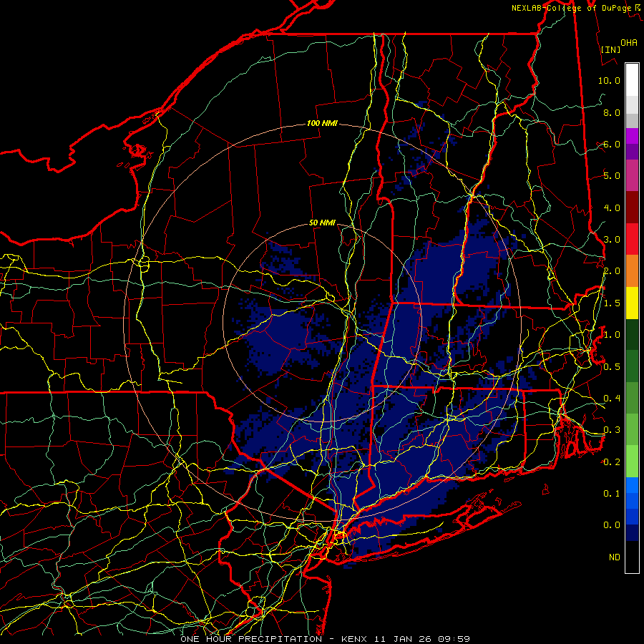Viewport: 644px width, 644px height.
Task: Click the legend value 0.4
Action: click(x=612, y=398)
